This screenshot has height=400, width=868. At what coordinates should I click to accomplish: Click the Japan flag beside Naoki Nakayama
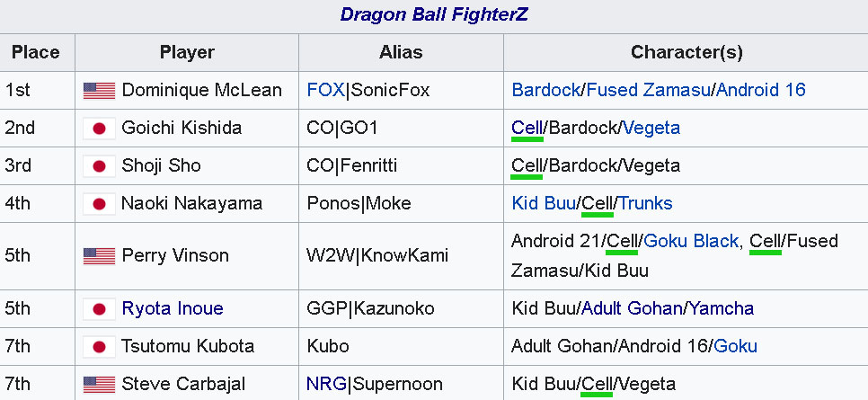[99, 204]
